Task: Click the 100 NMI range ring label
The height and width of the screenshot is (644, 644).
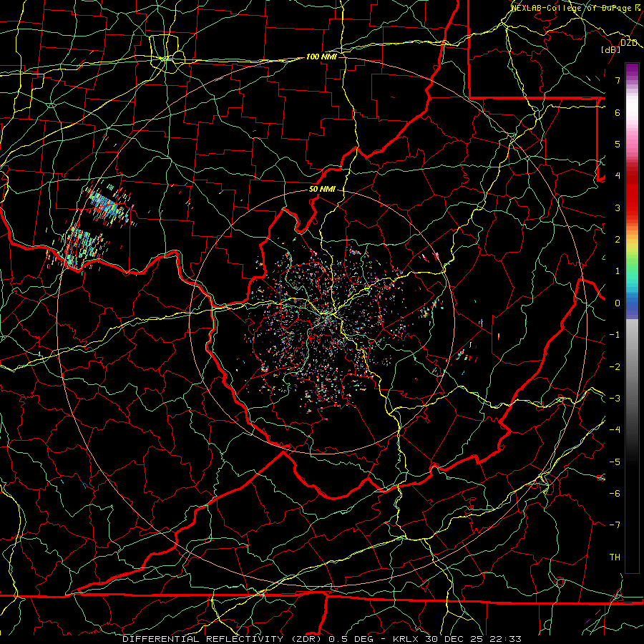Action: 321,57
